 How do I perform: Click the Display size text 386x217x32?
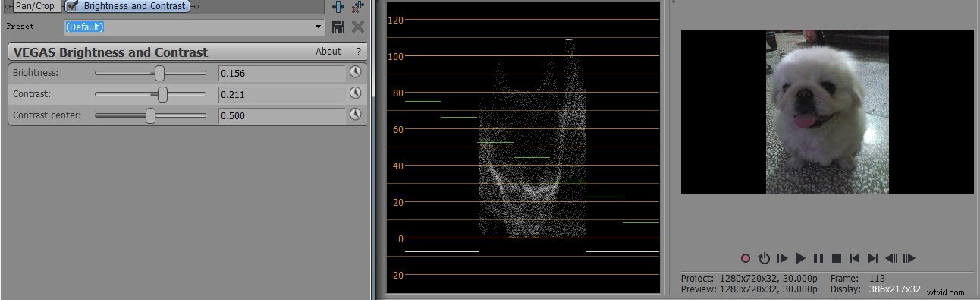(894, 289)
